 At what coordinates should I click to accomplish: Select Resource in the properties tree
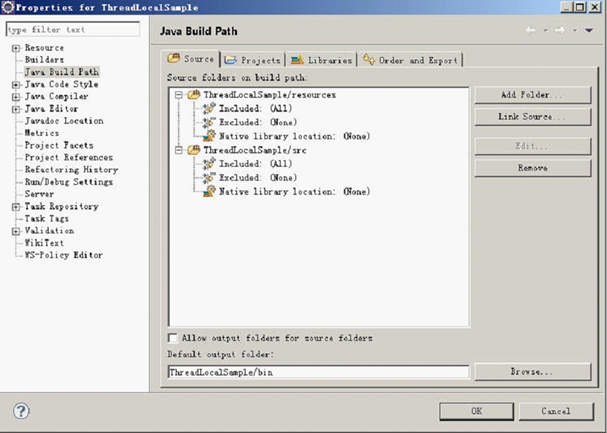coord(44,48)
